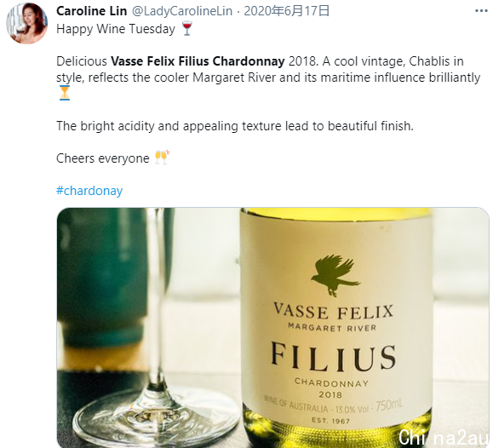Click bold Vasse Felix Filius Chardonnay text
The width and height of the screenshot is (493, 448).
tap(198, 61)
